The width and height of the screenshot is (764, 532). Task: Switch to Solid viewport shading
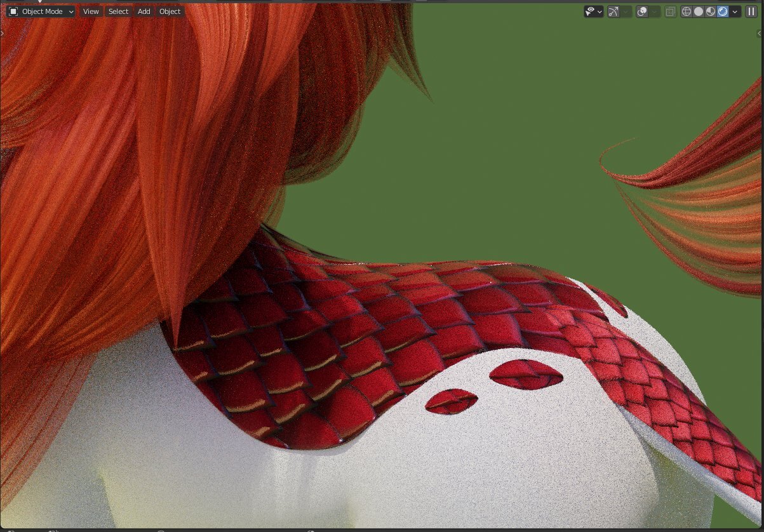[699, 11]
